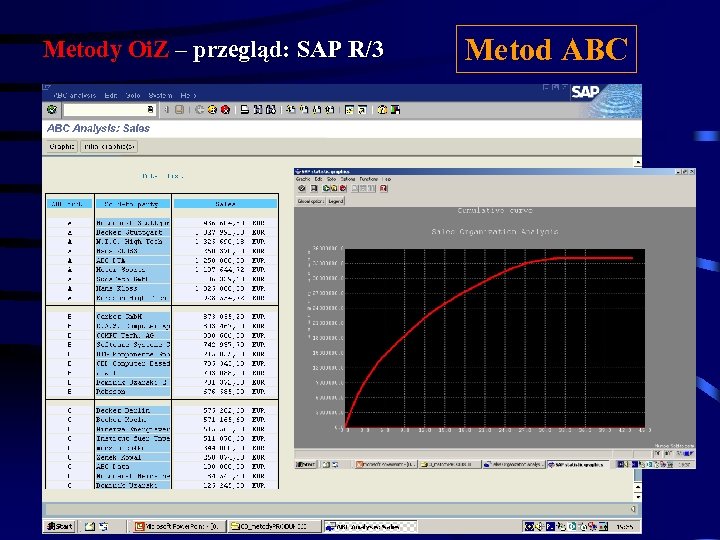Screen dimensions: 720x540
Task: Click the First page icon
Action: pos(291,110)
